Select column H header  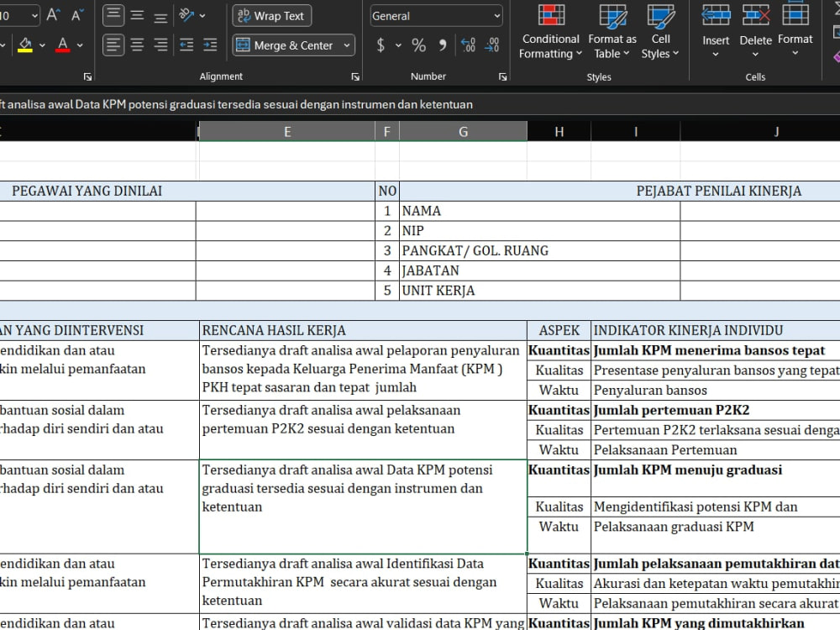559,132
